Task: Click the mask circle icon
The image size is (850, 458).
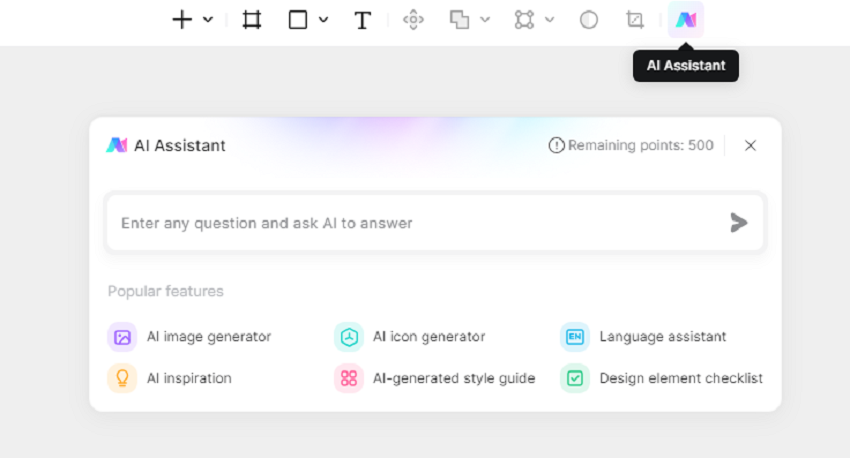Action: [x=589, y=20]
